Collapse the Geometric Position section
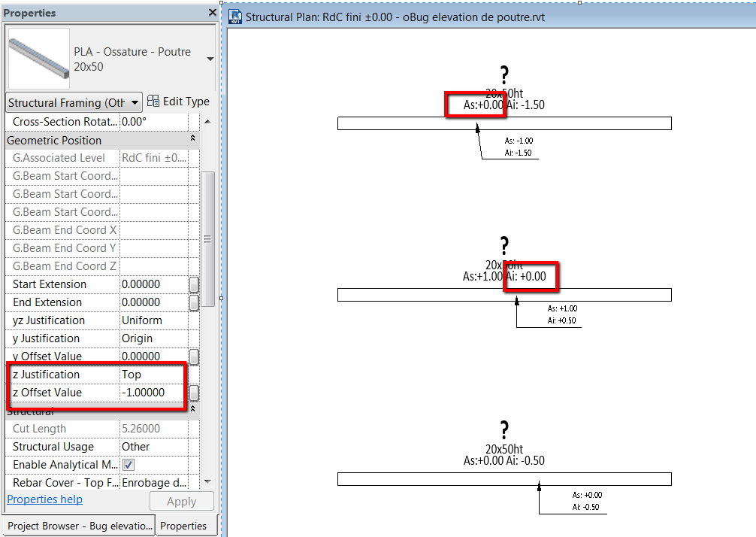The width and height of the screenshot is (756, 537). pyautogui.click(x=194, y=139)
